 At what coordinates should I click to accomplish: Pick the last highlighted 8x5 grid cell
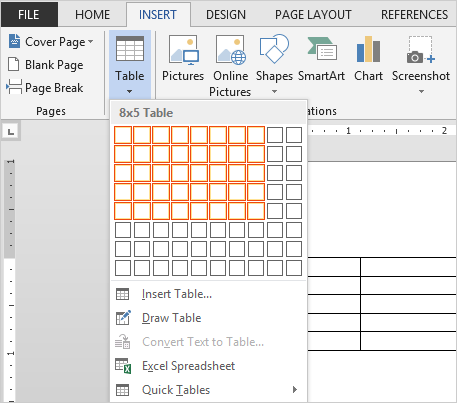point(256,211)
